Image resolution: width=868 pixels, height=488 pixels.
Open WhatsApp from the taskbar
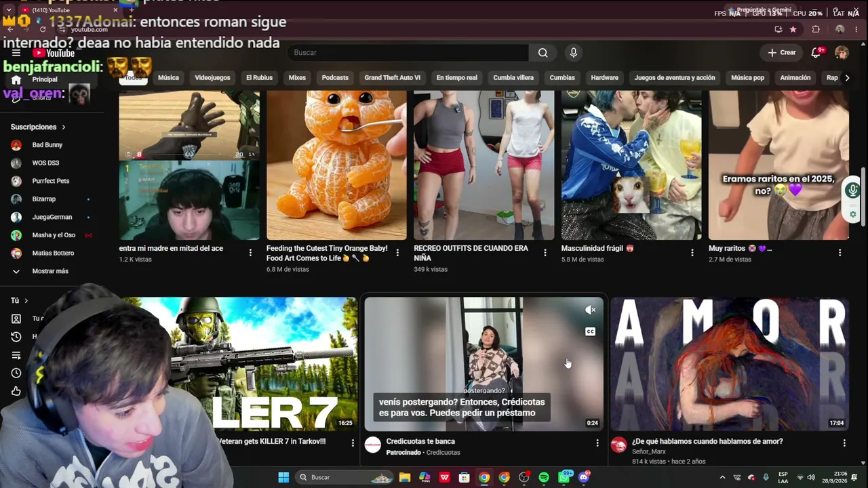coord(564,477)
